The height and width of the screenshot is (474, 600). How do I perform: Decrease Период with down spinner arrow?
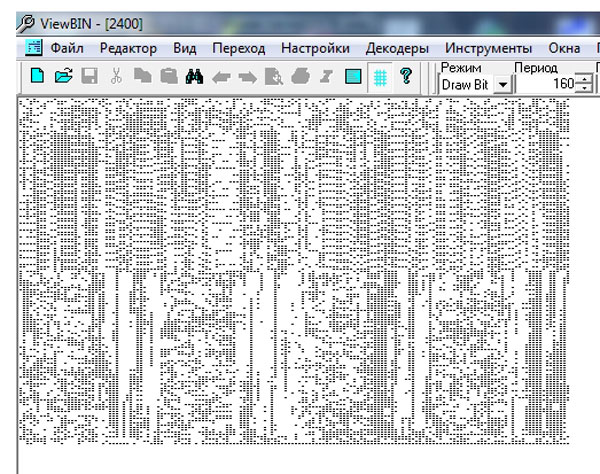point(584,88)
